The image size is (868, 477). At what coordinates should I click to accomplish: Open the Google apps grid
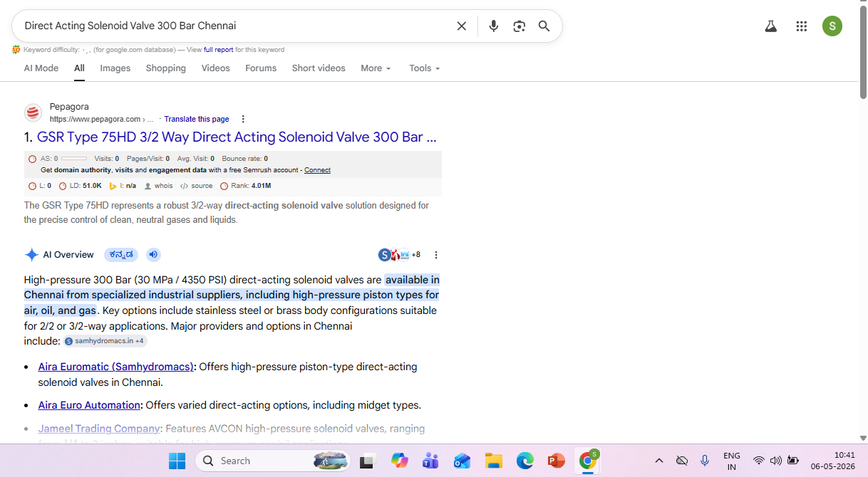[x=802, y=26]
